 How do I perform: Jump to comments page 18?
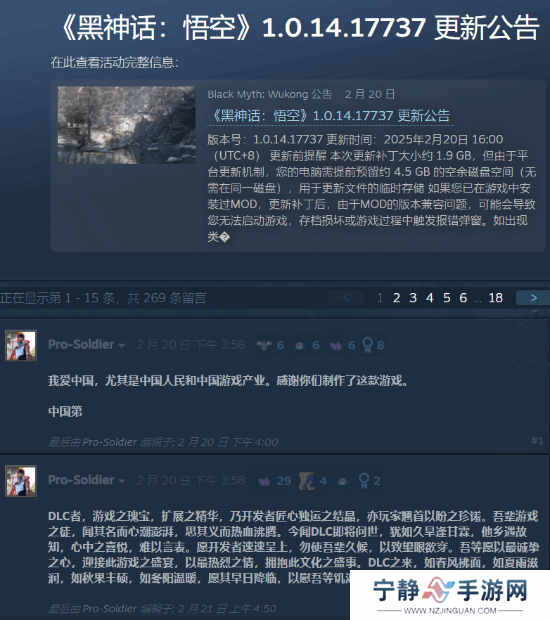pyautogui.click(x=495, y=298)
